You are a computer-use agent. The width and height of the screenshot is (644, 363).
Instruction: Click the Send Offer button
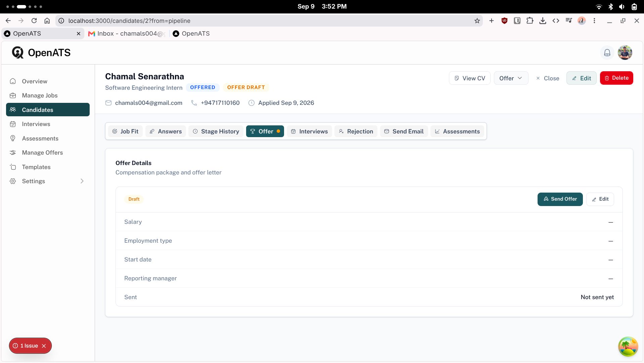tap(560, 199)
